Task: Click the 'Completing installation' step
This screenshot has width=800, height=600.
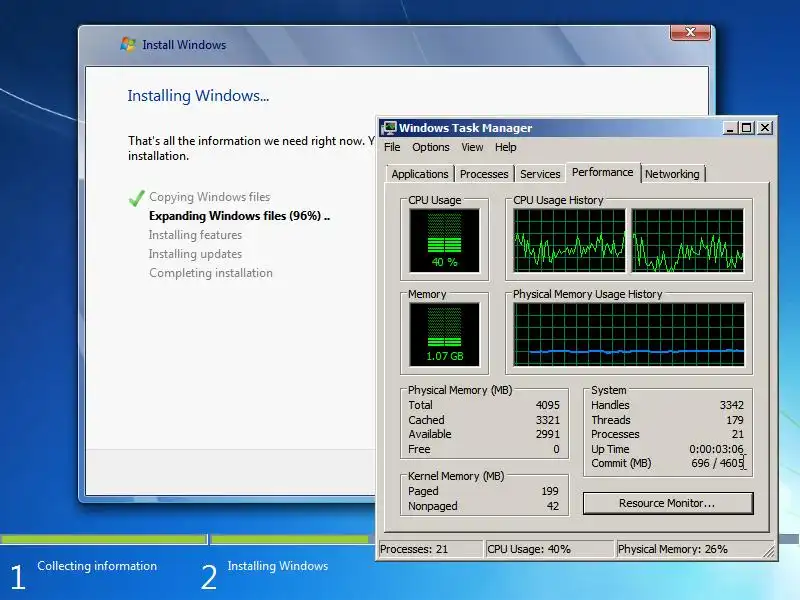Action: 211,273
